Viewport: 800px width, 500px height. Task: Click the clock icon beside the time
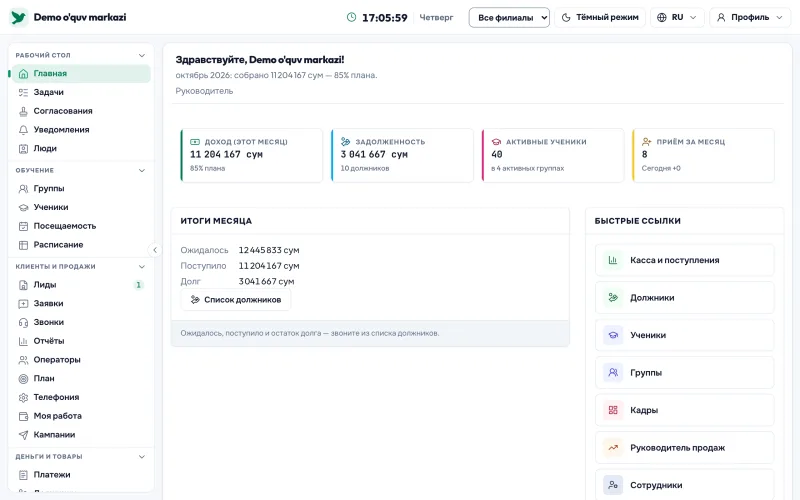pyautogui.click(x=352, y=17)
